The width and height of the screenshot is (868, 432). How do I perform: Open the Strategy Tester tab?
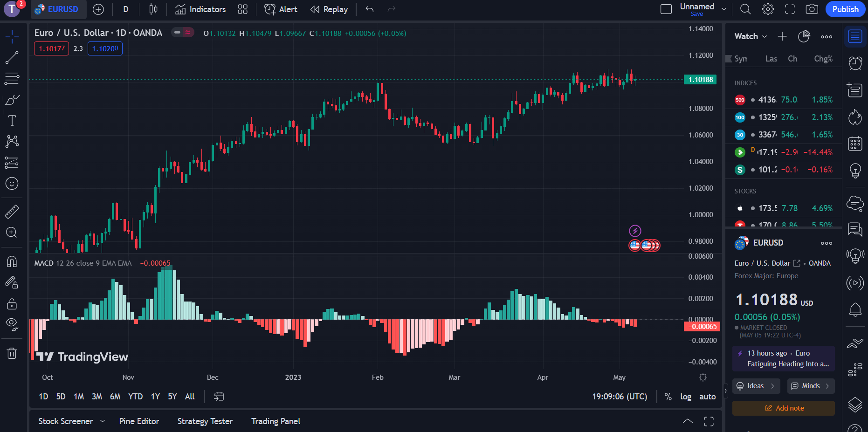click(205, 421)
